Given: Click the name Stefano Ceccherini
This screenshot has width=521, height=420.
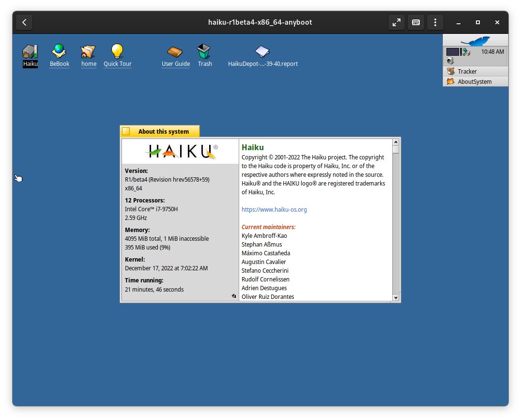Looking at the screenshot, I should click(265, 270).
